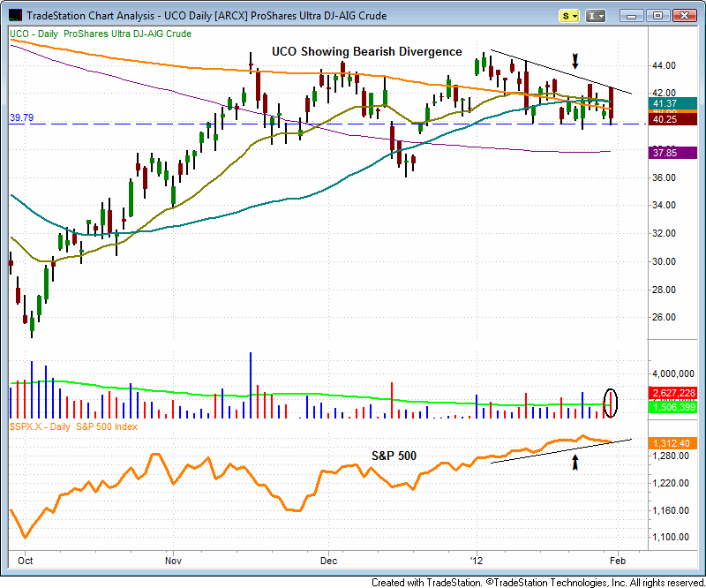
Task: Click the 'TradeStation Chart Analysis' title bar text
Action: [207, 16]
